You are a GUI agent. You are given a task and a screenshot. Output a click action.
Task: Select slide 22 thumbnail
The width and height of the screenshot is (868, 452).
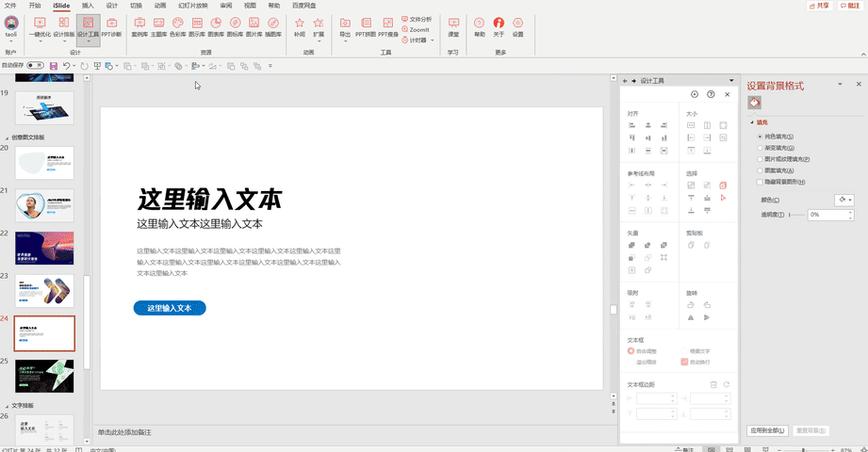pyautogui.click(x=45, y=248)
